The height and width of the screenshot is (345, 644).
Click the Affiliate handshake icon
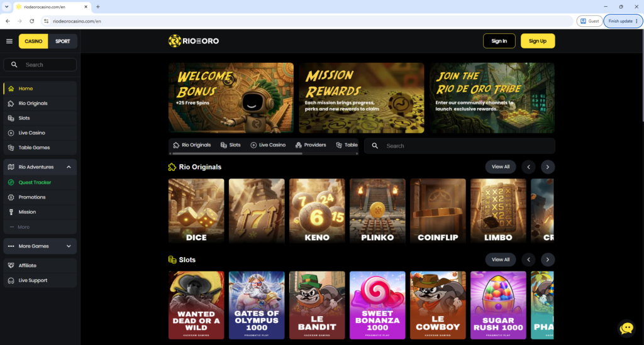(x=11, y=266)
